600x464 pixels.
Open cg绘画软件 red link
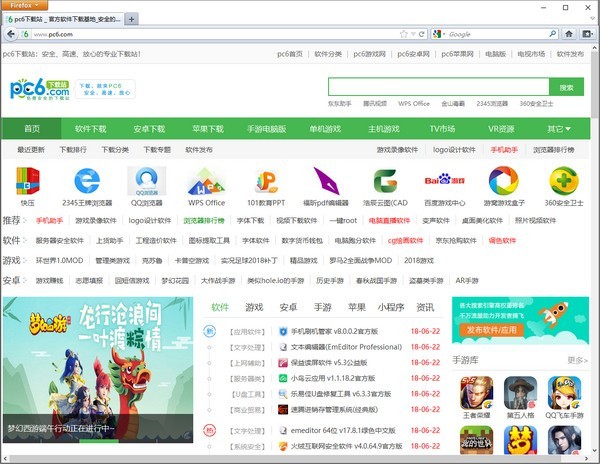[405, 241]
